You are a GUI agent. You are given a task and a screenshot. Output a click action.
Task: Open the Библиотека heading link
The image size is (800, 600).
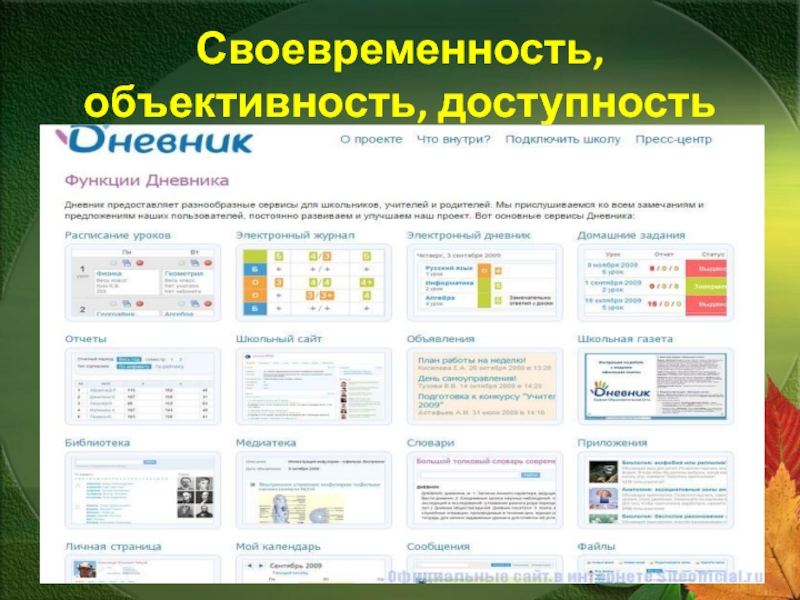click(97, 442)
